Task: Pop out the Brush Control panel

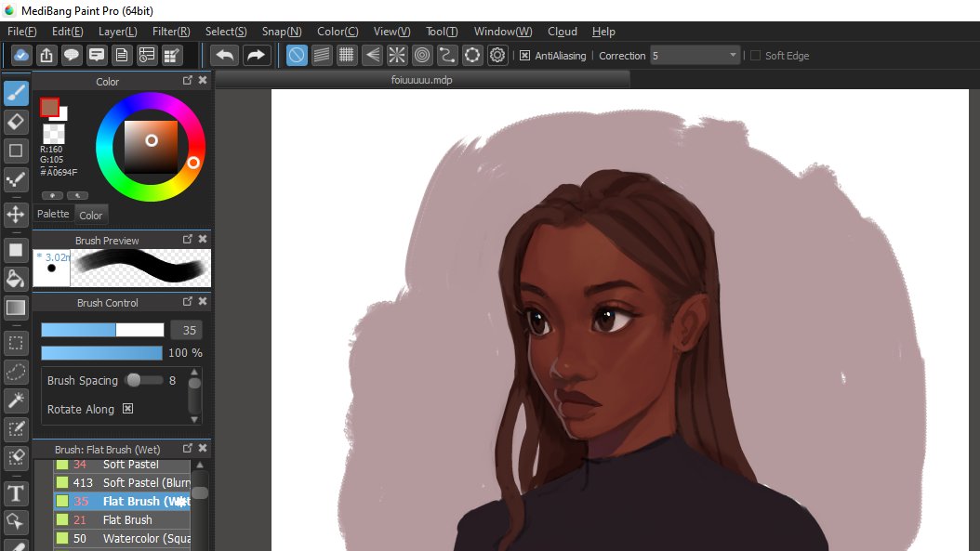Action: (x=188, y=301)
